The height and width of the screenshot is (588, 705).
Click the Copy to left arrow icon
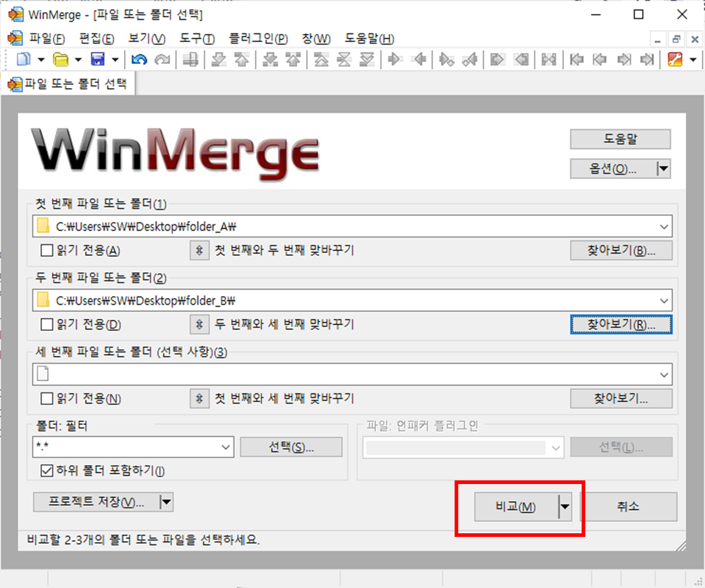click(419, 60)
